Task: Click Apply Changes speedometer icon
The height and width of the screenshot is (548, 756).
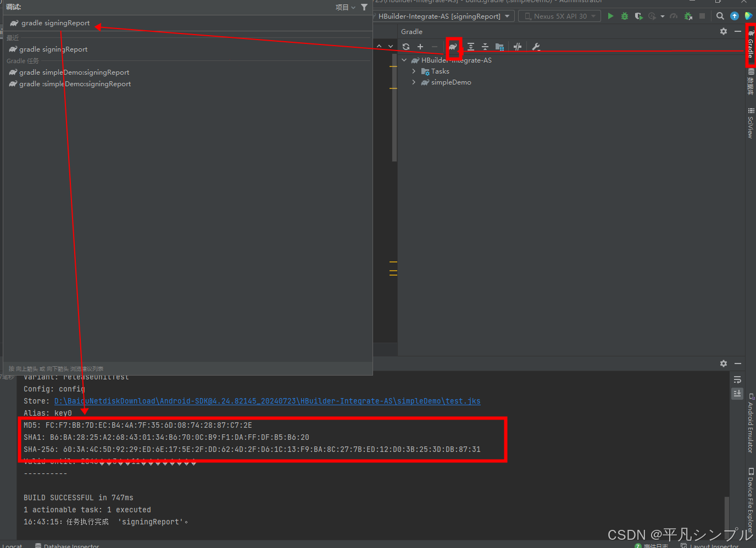Action: [674, 16]
